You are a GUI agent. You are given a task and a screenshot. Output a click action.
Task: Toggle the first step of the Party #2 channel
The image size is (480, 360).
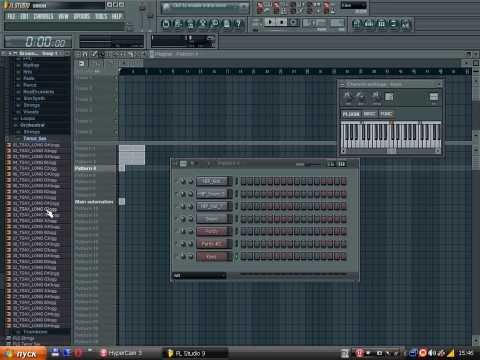[x=244, y=244]
